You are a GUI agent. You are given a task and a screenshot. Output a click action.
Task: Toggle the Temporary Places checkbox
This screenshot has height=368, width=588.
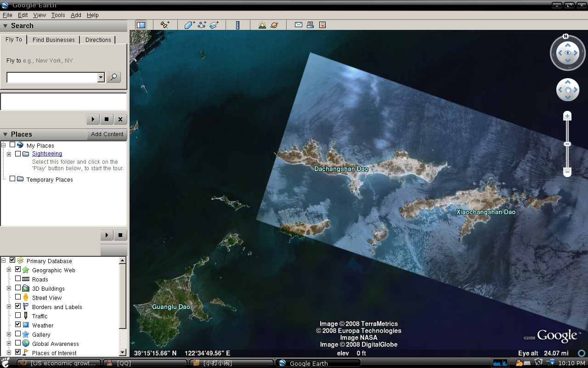click(12, 179)
